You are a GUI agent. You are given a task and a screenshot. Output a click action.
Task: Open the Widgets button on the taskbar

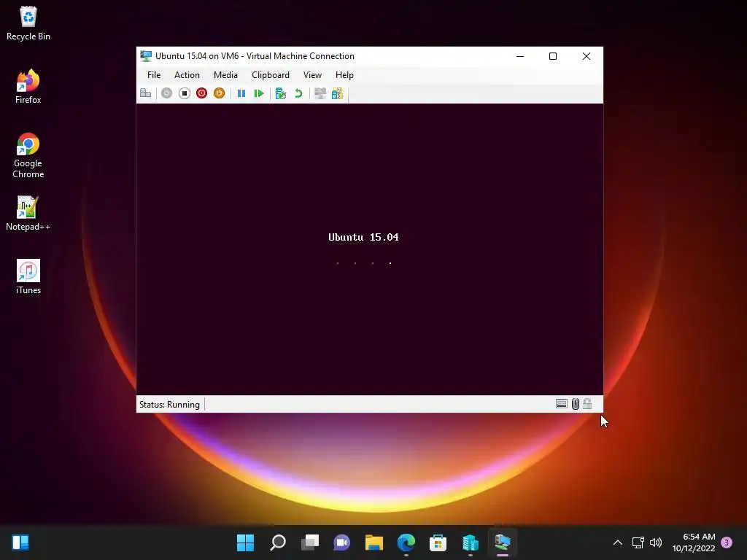20,542
